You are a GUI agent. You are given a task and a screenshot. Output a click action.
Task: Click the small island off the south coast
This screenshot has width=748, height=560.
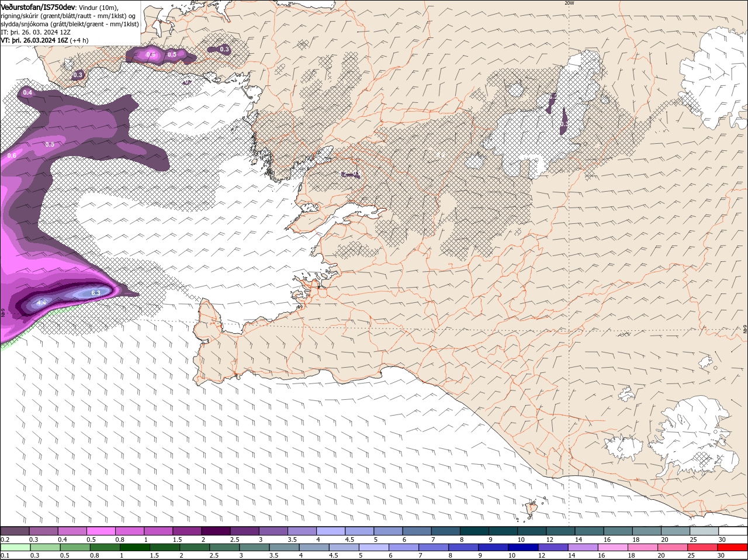coord(532,509)
